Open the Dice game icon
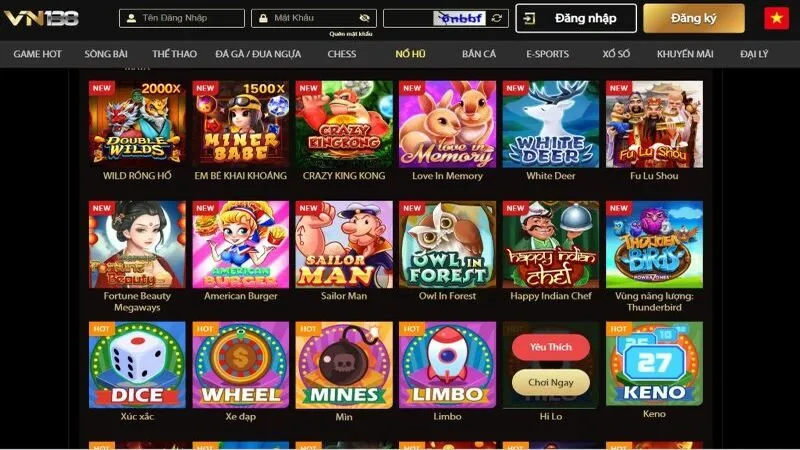The image size is (800, 450). [x=137, y=365]
